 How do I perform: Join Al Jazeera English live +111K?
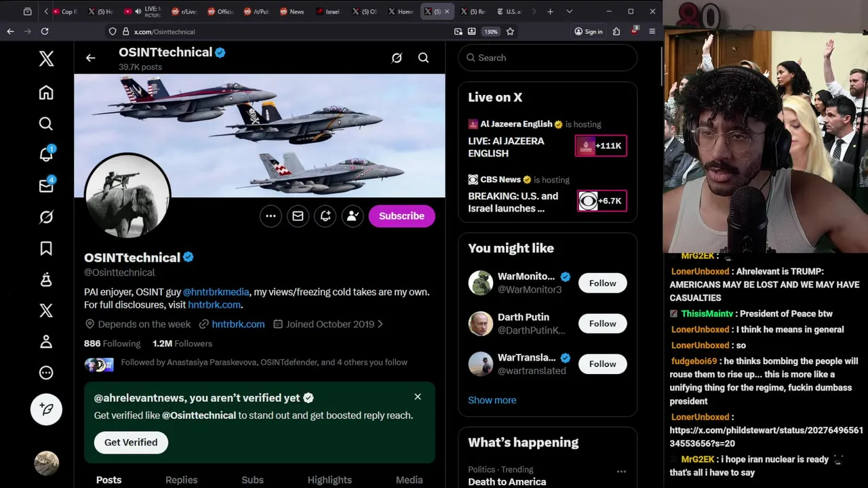601,146
